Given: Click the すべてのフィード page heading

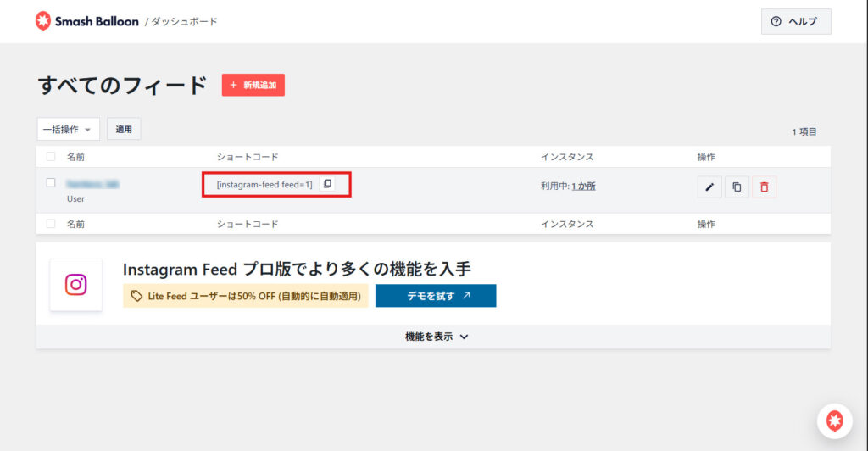Looking at the screenshot, I should click(122, 86).
